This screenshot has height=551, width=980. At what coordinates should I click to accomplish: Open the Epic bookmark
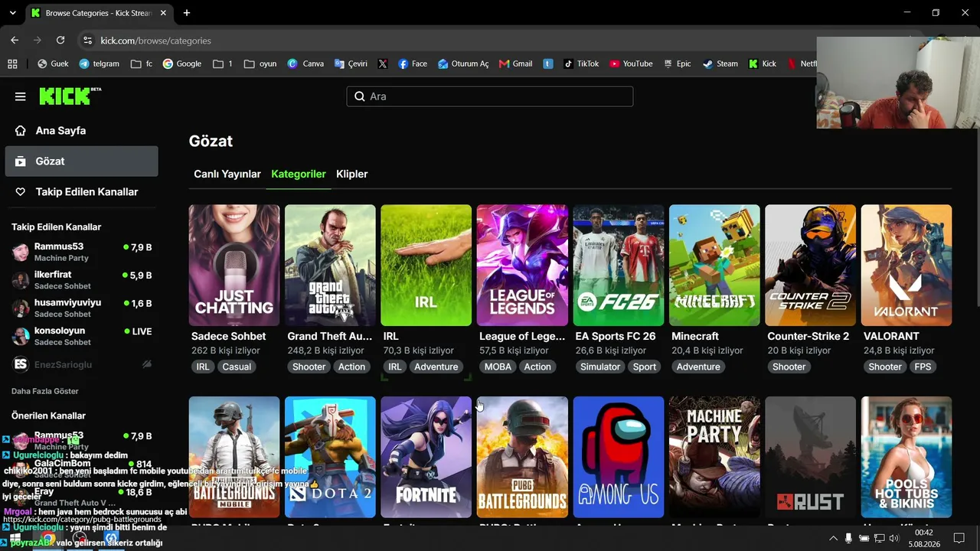[677, 64]
